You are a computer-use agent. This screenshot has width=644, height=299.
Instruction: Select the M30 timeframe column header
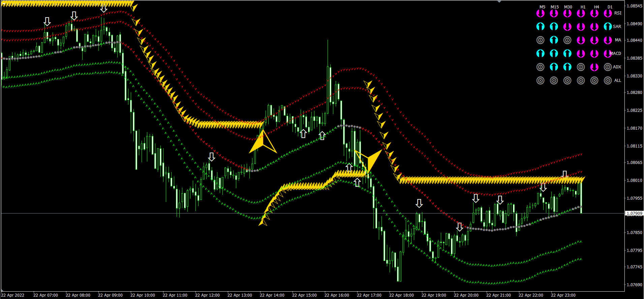[568, 7]
